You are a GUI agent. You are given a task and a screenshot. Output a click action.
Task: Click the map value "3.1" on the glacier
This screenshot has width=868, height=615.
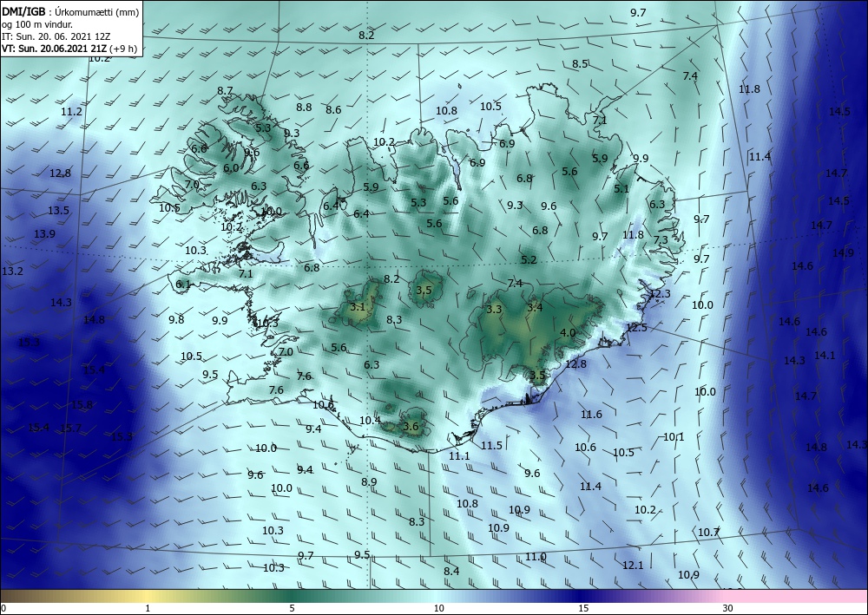[x=358, y=306]
